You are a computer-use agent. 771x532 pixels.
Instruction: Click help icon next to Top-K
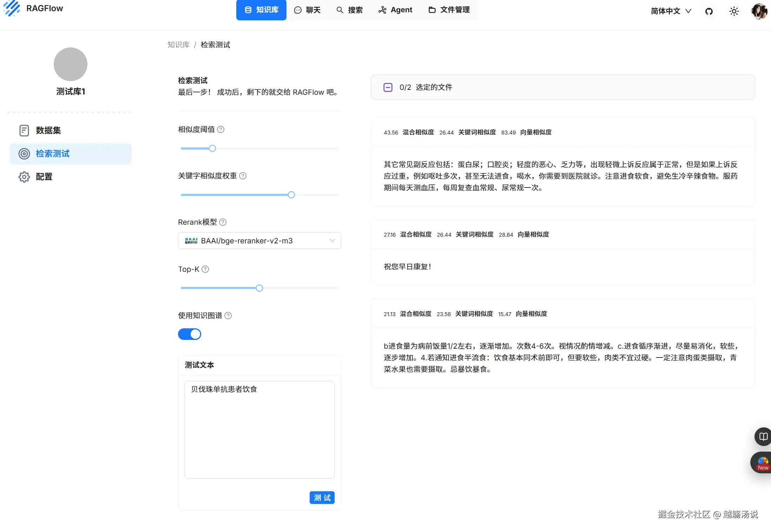(x=205, y=269)
